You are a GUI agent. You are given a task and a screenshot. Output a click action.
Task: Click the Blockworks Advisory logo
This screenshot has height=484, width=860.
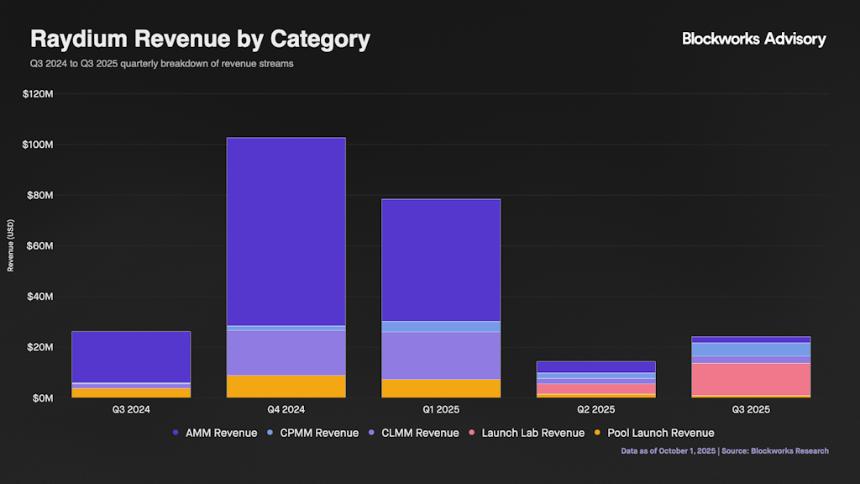753,39
